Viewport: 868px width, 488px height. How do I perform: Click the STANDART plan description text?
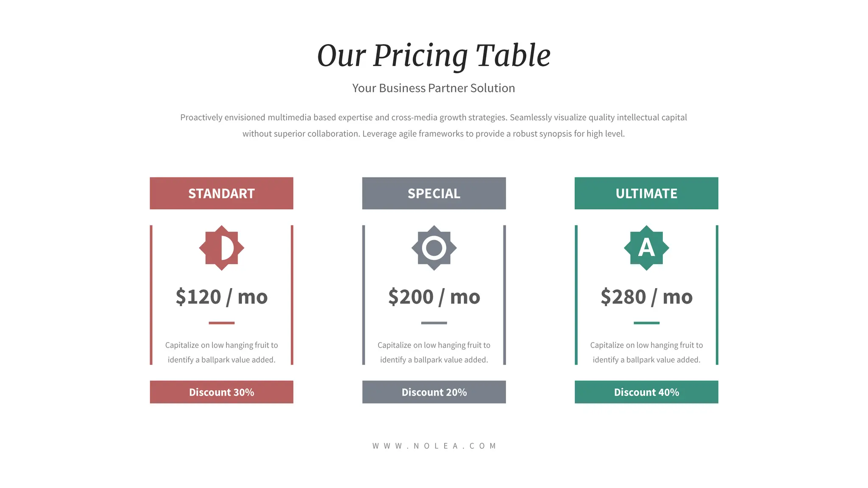[221, 352]
